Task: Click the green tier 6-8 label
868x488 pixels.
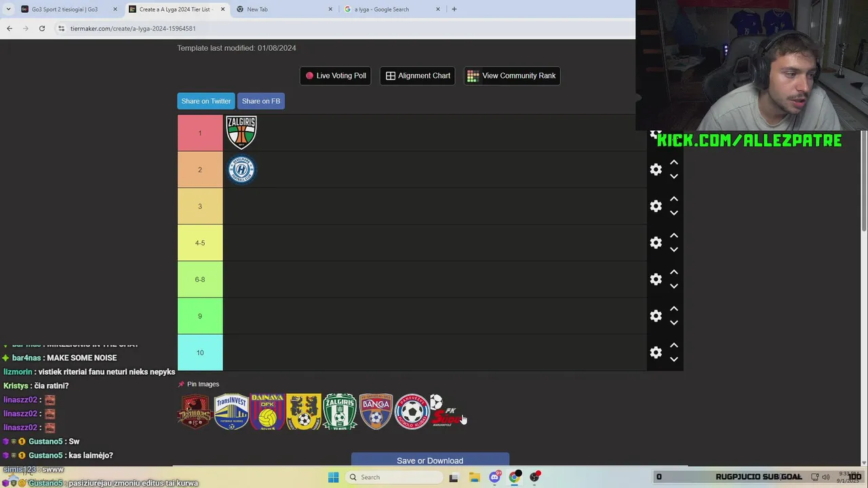Action: click(x=200, y=279)
